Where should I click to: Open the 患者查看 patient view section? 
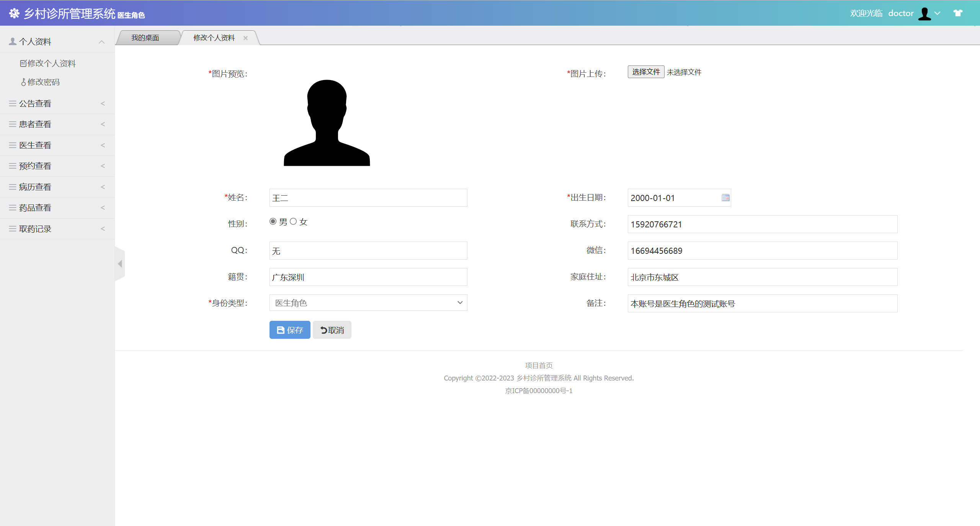[35, 124]
